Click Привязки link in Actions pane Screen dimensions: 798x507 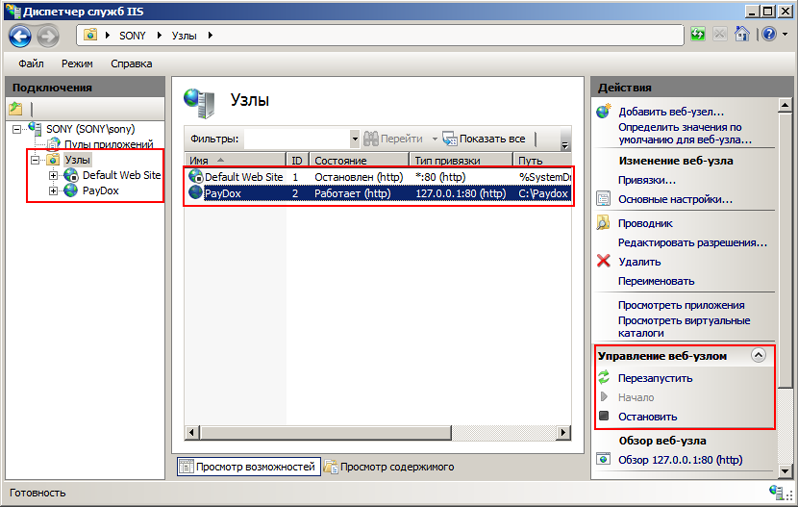(646, 180)
